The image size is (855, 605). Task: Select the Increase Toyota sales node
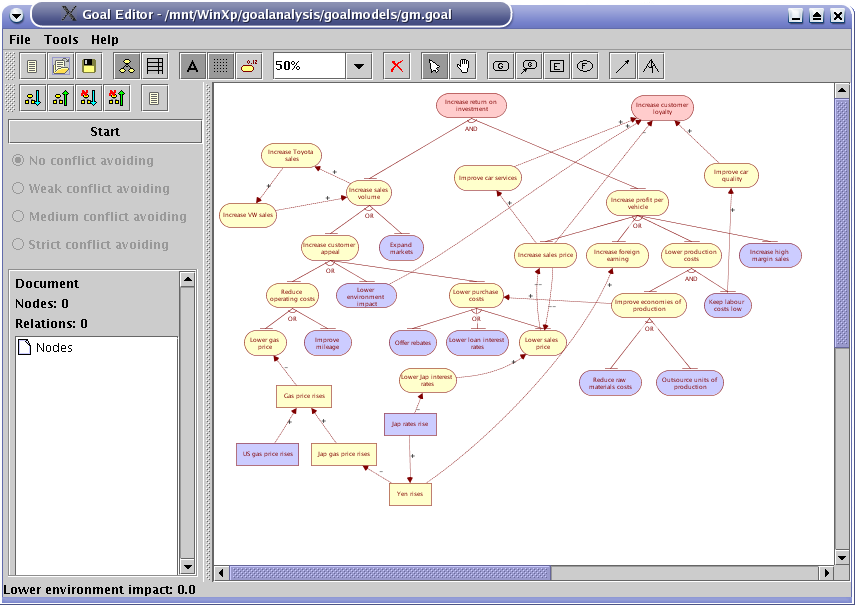point(291,155)
